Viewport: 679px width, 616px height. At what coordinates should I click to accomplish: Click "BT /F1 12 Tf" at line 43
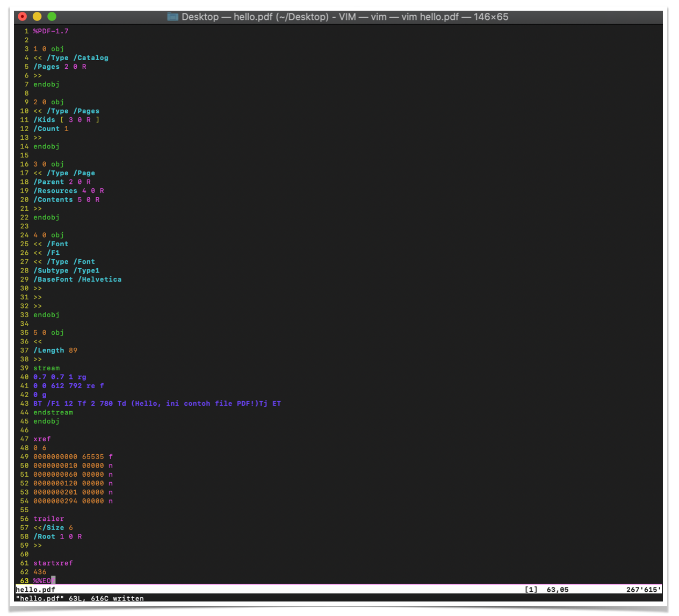click(x=60, y=404)
